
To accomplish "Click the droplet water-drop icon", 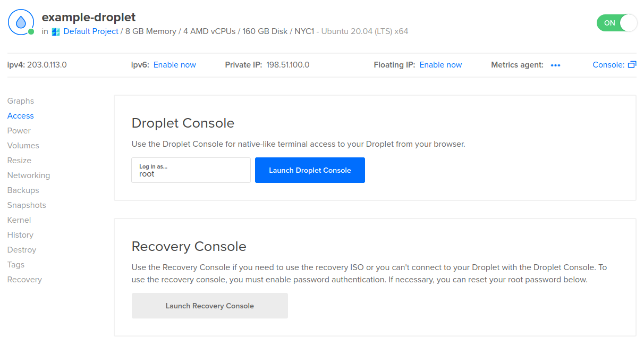I will (x=21, y=22).
